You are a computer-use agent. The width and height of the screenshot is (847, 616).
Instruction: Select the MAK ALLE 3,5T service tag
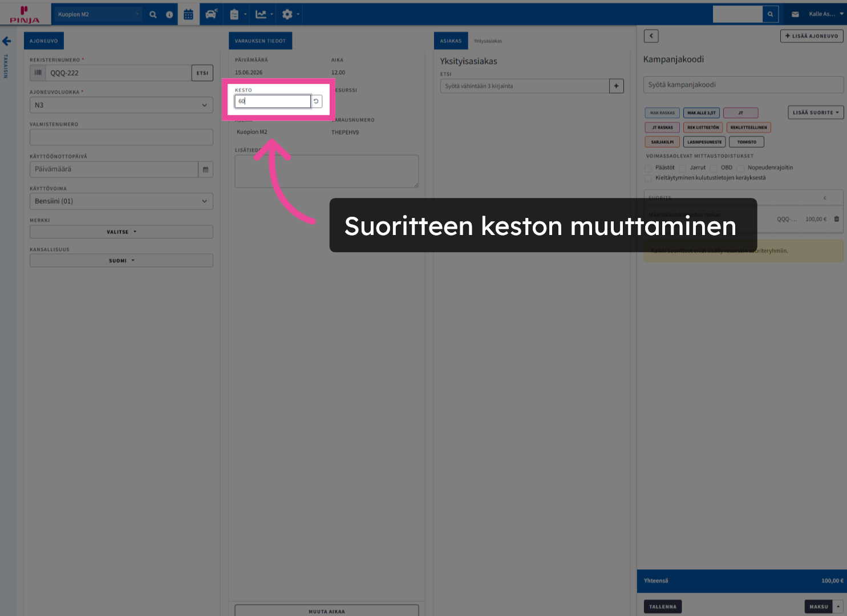[701, 113]
